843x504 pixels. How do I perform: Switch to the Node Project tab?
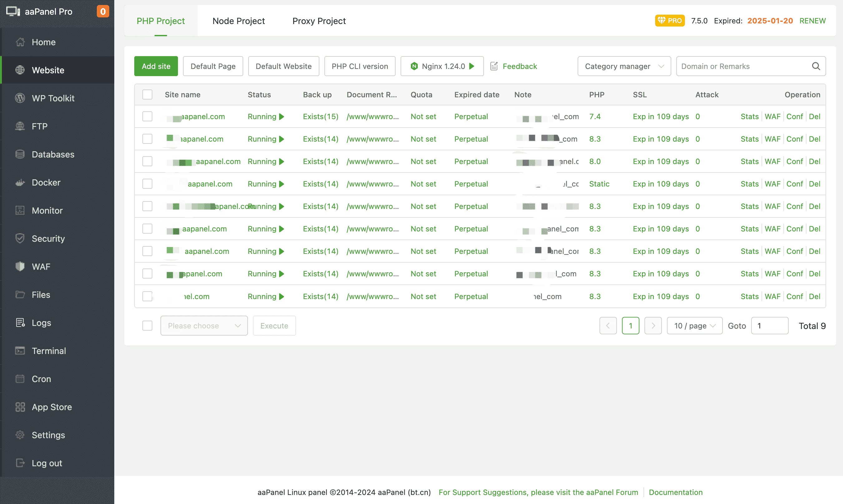pos(238,21)
